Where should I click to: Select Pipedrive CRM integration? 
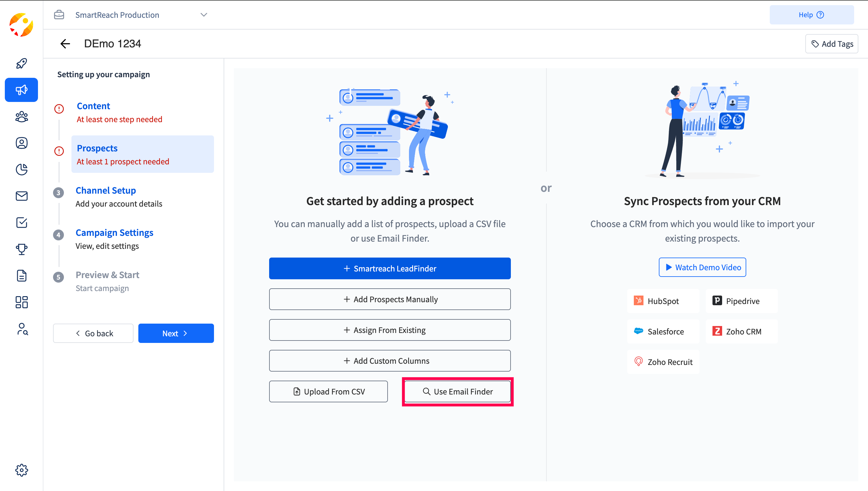coord(742,301)
